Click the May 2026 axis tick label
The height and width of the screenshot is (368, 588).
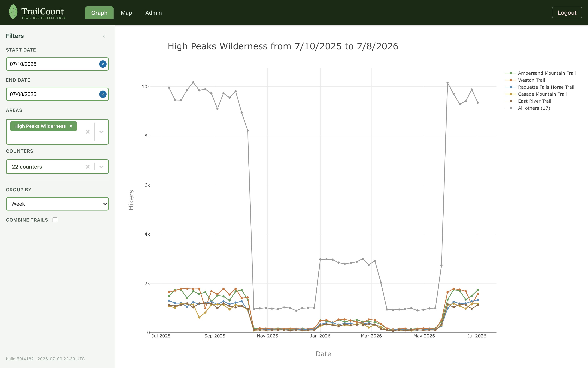(x=424, y=336)
